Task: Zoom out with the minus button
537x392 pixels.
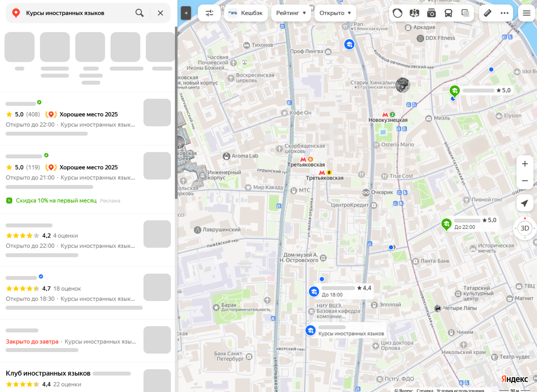Action: click(525, 181)
